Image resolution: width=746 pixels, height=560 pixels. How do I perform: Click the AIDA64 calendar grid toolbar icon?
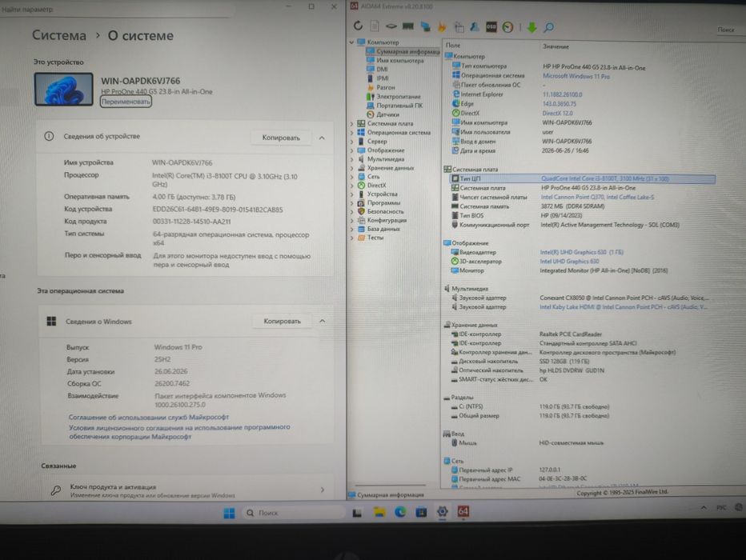click(x=459, y=27)
